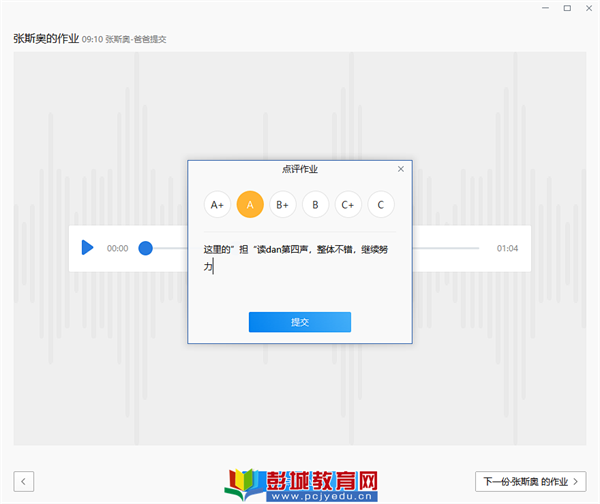Image resolution: width=600 pixels, height=504 pixels.
Task: Select the A+ grade
Action: [x=217, y=205]
